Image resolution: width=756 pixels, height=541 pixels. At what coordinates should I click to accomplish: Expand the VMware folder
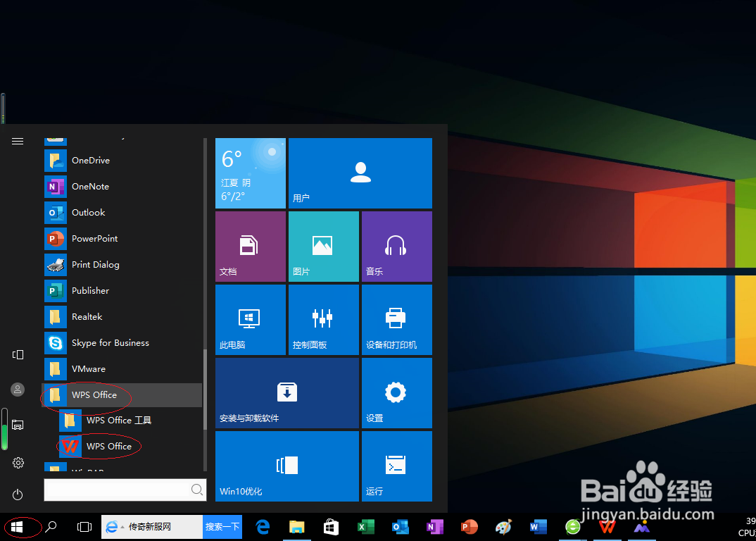pyautogui.click(x=122, y=368)
